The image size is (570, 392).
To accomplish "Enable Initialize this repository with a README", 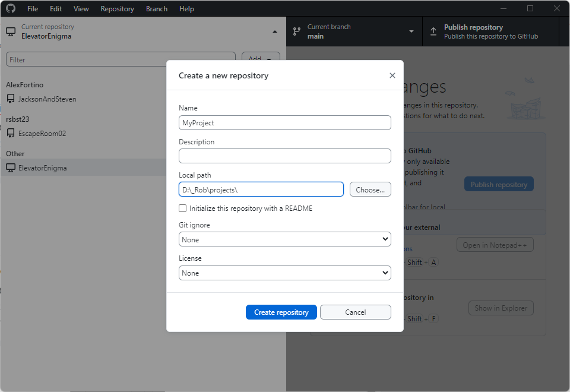I will pyautogui.click(x=182, y=208).
